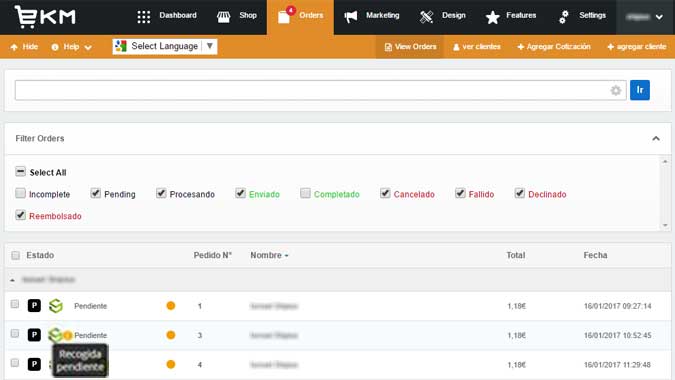Click the green shipping icon for order 3
The image size is (675, 380).
point(55,334)
